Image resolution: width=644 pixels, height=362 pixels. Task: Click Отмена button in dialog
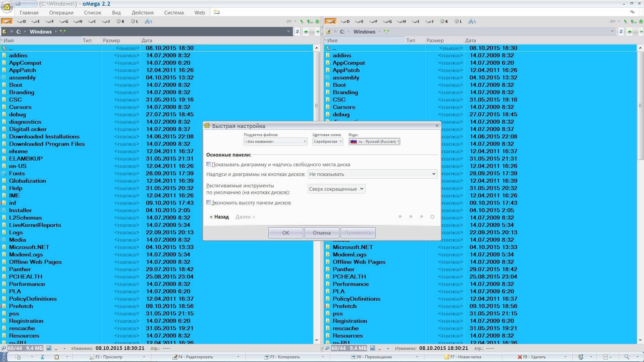322,233
